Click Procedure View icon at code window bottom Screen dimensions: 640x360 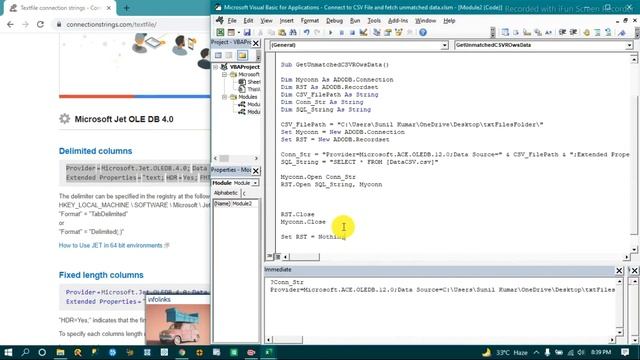[x=269, y=256]
